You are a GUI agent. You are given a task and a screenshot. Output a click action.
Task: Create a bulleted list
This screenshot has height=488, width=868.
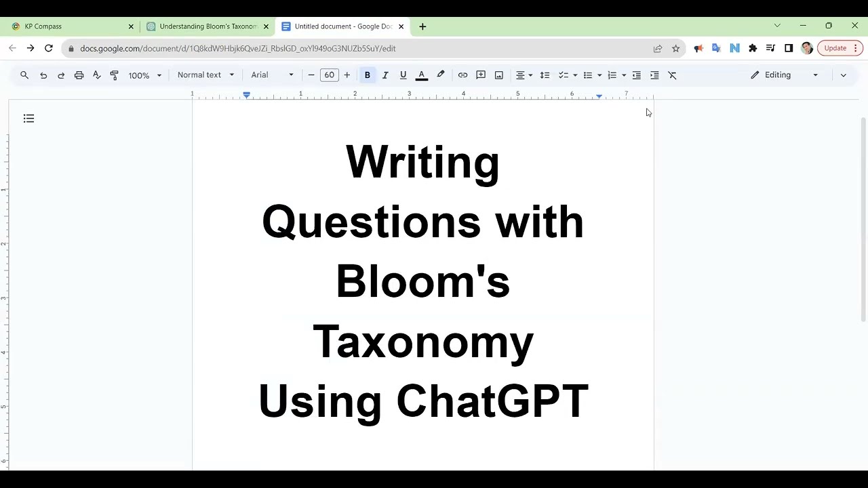point(588,75)
